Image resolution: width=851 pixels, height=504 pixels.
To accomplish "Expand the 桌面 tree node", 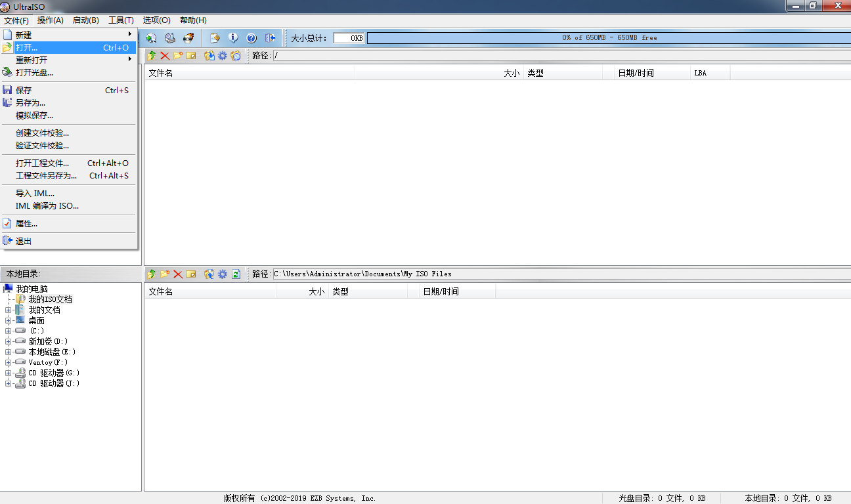I will coord(8,320).
